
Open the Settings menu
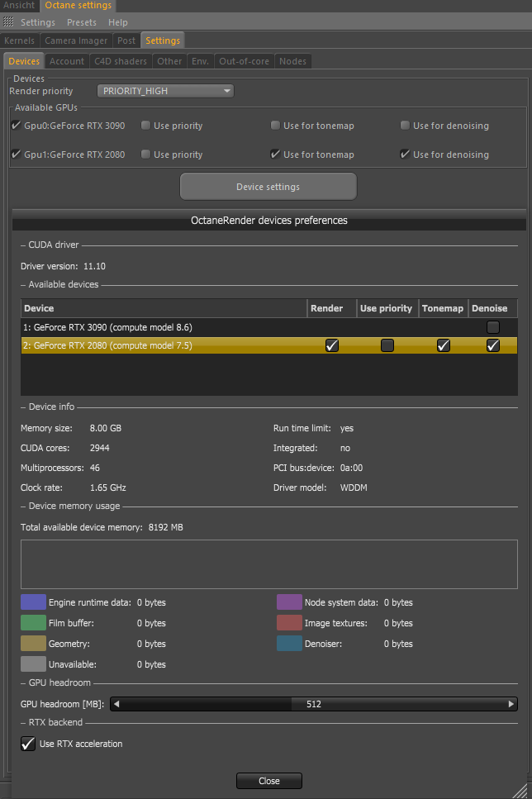pos(38,22)
